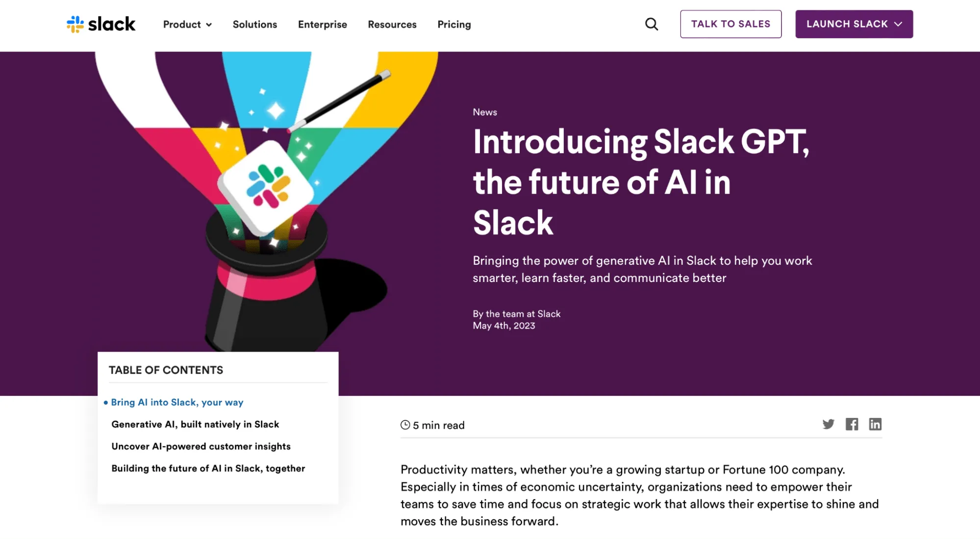Click the News category label

(x=485, y=112)
